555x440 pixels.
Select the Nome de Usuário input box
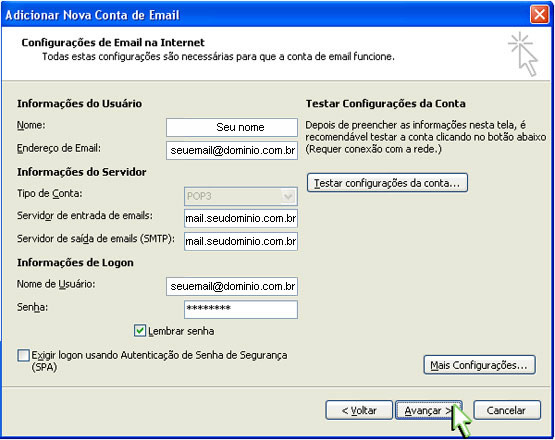[232, 286]
